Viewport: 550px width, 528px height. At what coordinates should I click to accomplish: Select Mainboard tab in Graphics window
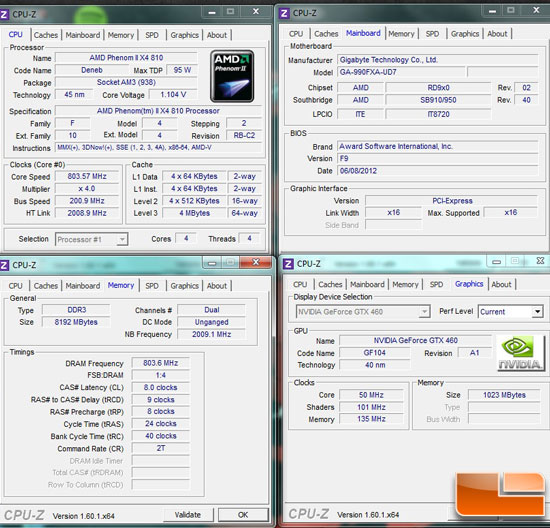click(x=367, y=284)
